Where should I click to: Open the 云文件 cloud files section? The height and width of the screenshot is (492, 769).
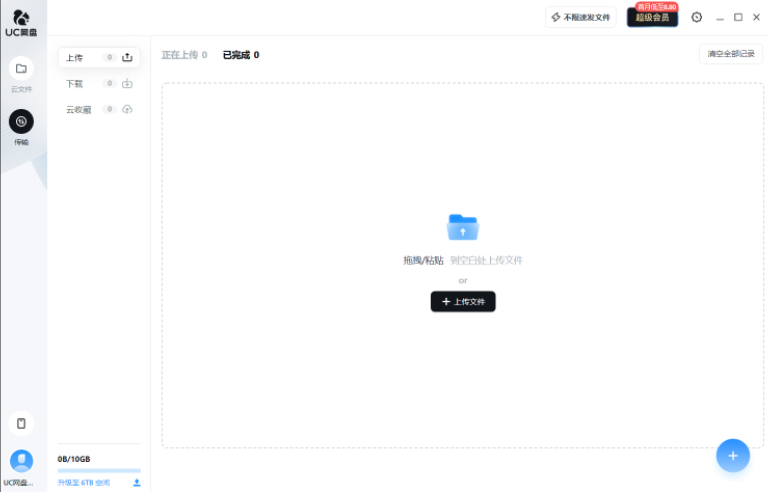coord(21,69)
